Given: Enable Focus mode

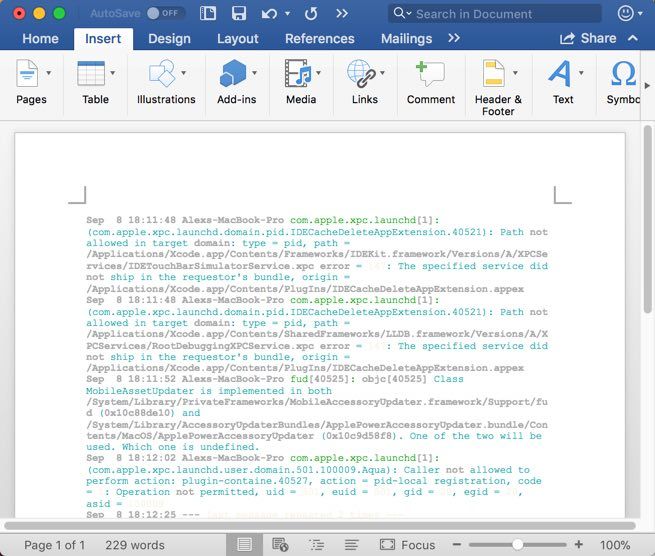Looking at the screenshot, I should click(x=407, y=545).
